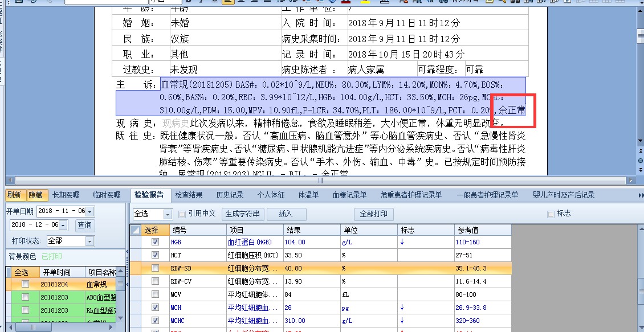
Task: Click the 刷新 button
Action: pyautogui.click(x=15, y=195)
